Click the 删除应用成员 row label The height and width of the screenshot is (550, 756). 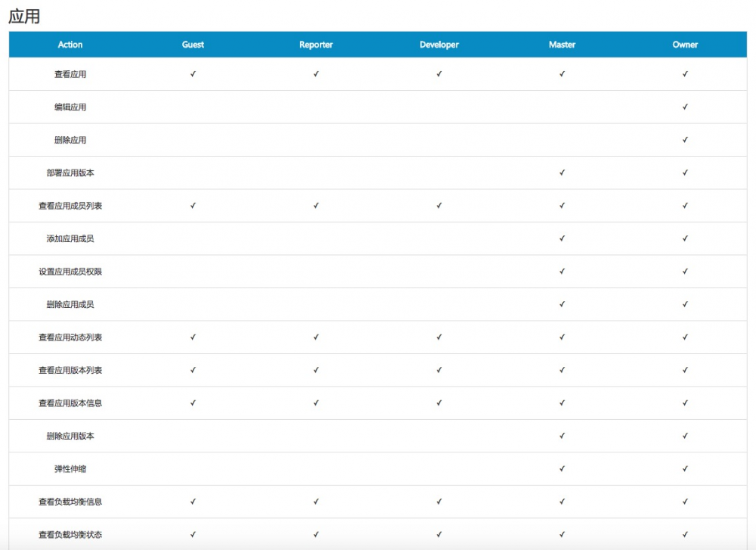click(70, 304)
